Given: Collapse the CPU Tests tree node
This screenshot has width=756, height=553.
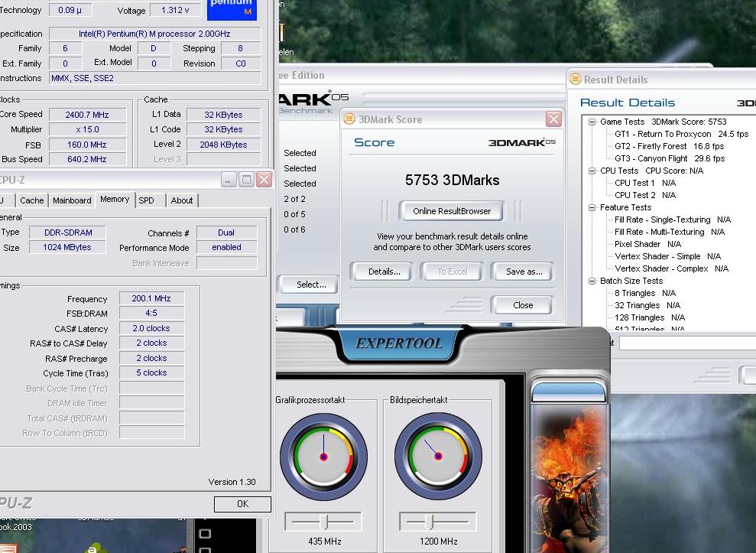Looking at the screenshot, I should click(592, 171).
